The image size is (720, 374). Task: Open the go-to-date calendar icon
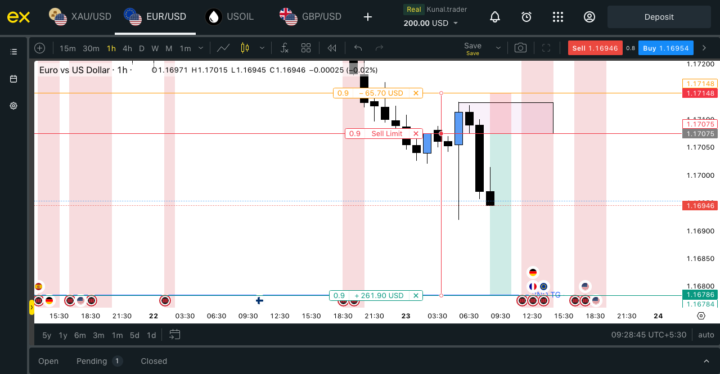click(174, 335)
